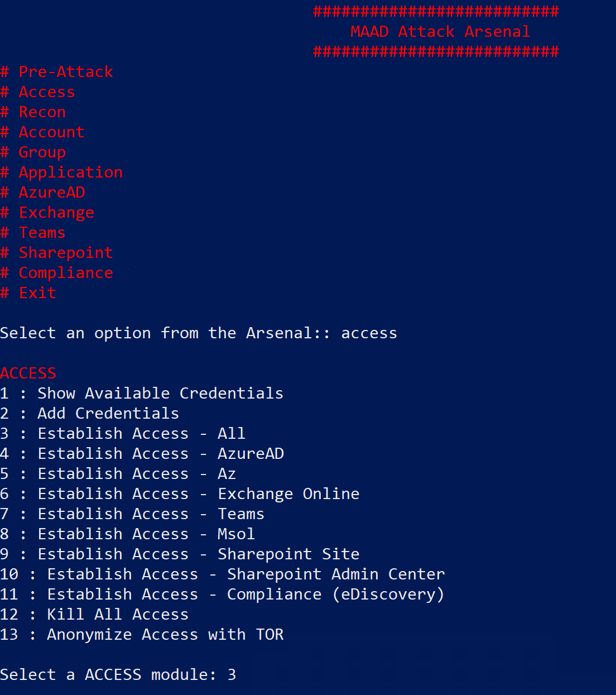Image resolution: width=616 pixels, height=695 pixels.
Task: Pick the Sharepoint arsenal entry
Action: point(65,253)
